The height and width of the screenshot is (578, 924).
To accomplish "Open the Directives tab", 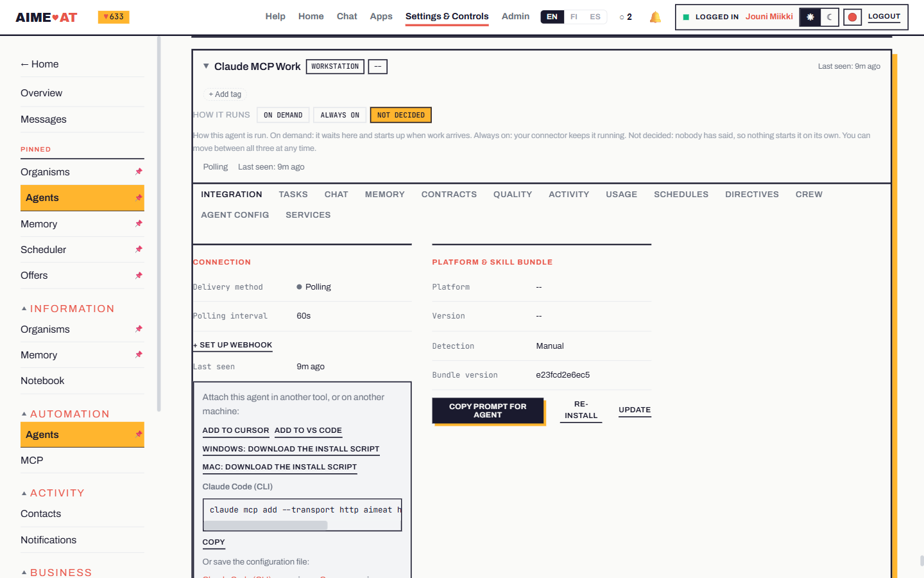I will (x=752, y=195).
